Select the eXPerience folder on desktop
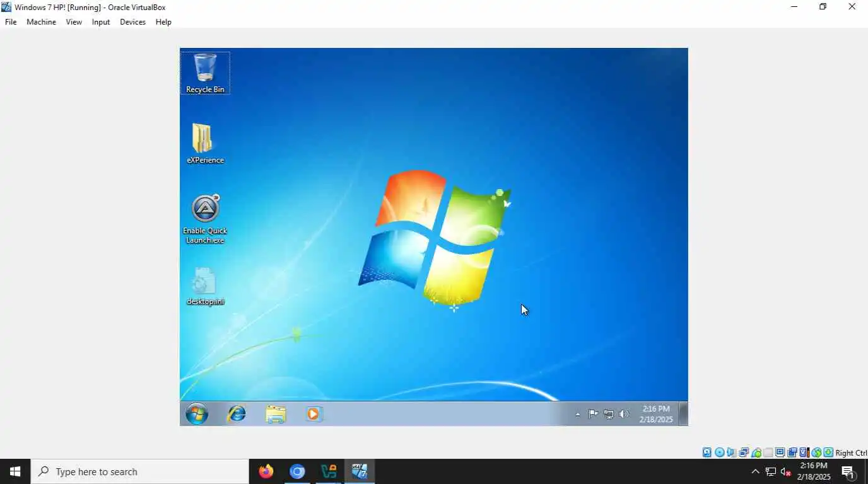868x484 pixels. pos(205,143)
